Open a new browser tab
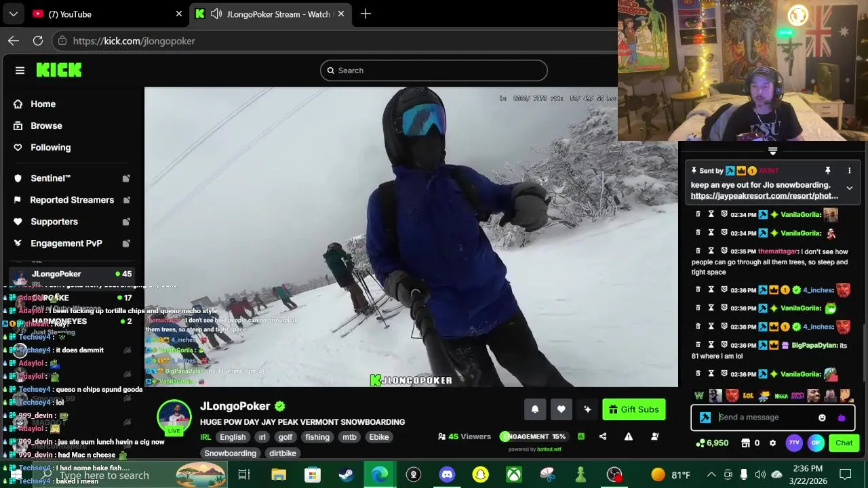 (366, 14)
